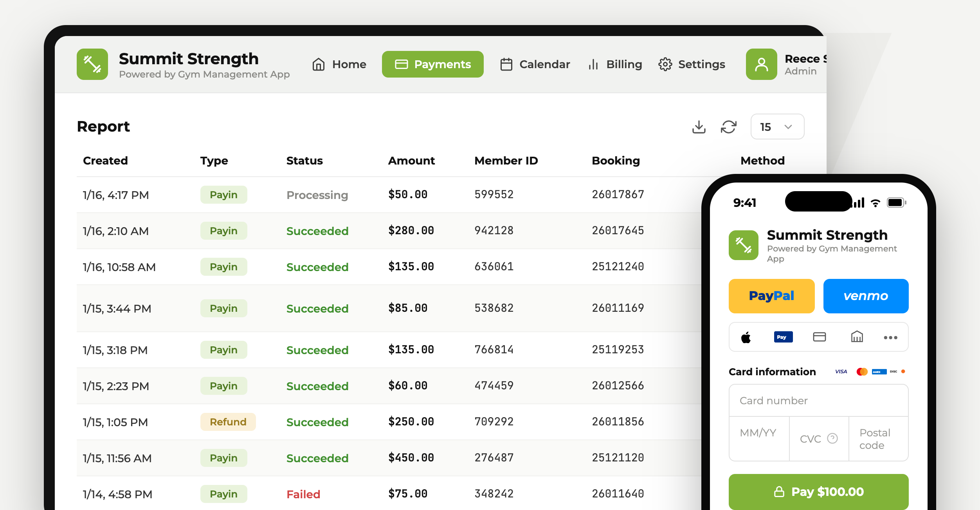Click the Pay $100.00 button
The height and width of the screenshot is (510, 980).
(x=818, y=492)
